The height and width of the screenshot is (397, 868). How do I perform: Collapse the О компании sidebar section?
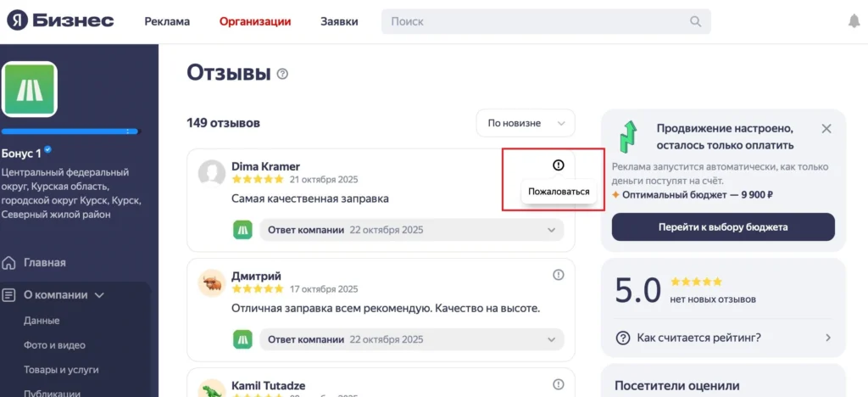(x=99, y=295)
